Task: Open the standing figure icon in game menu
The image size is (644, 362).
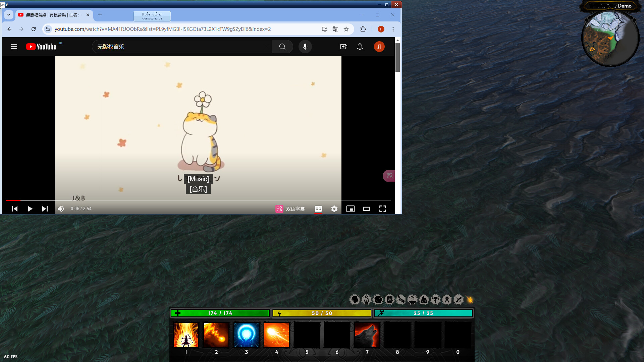Action: coord(447,300)
